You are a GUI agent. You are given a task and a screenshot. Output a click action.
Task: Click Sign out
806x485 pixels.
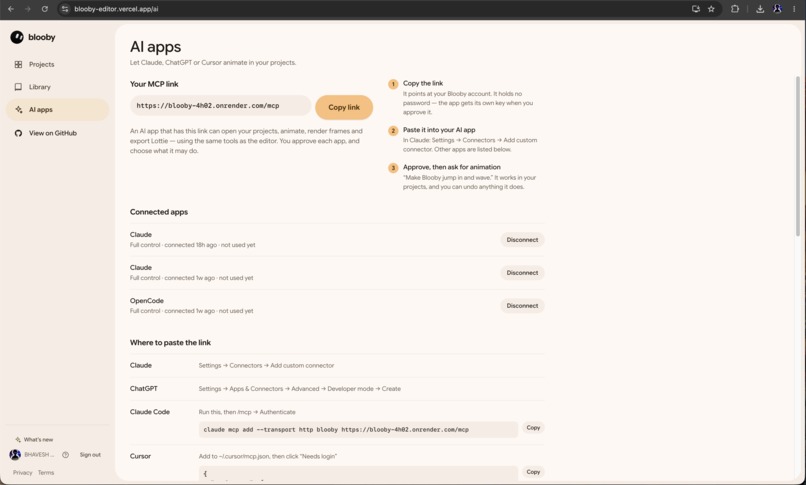click(90, 455)
